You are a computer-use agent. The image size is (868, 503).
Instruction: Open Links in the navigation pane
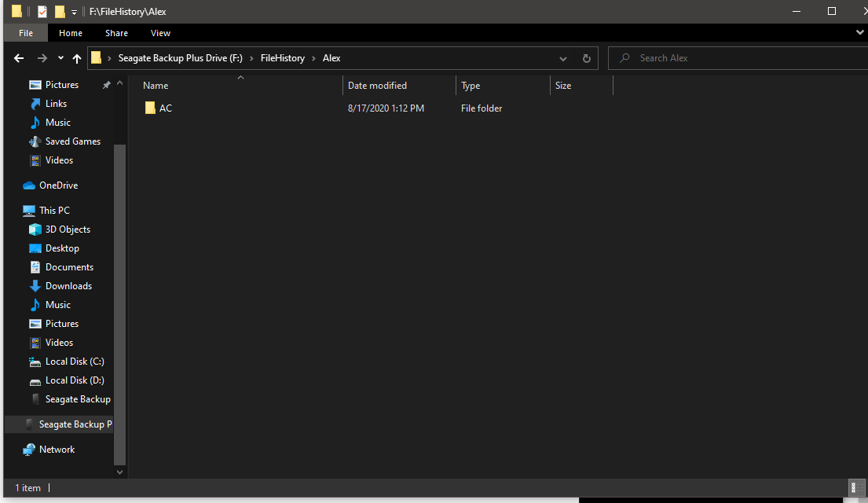tap(55, 104)
